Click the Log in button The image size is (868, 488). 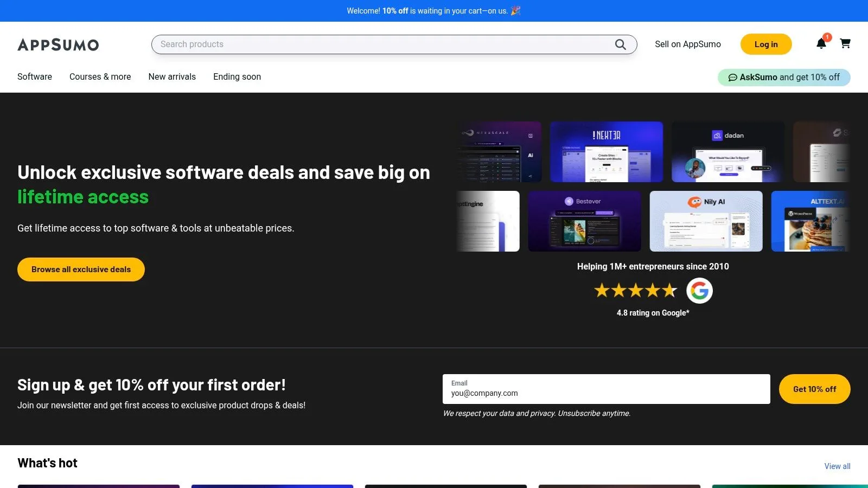[766, 44]
